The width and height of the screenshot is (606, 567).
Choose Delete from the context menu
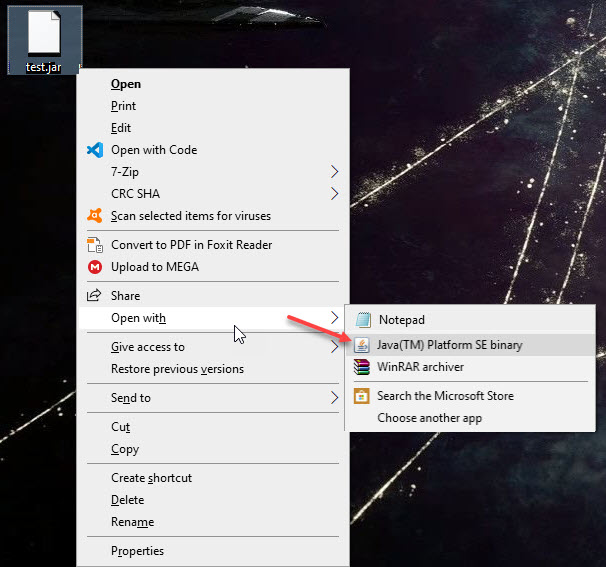(x=213, y=500)
